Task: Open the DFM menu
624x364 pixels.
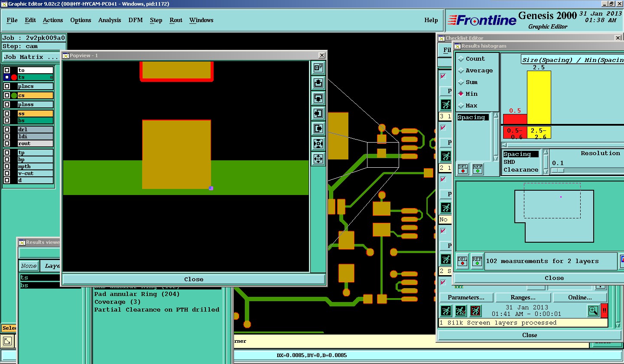Action: pos(135,20)
